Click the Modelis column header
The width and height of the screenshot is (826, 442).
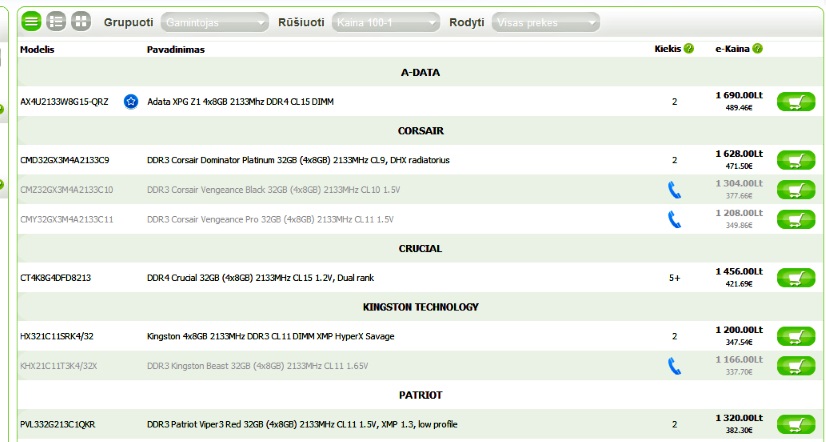point(37,50)
